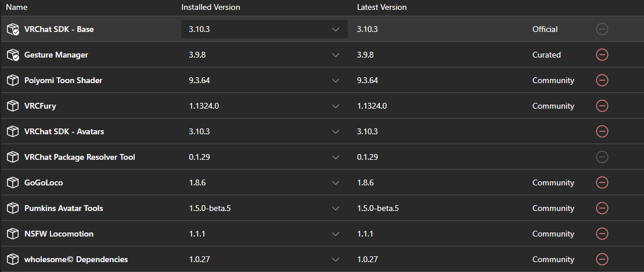644x272 pixels.
Task: Open GoGoLoco version dropdown
Action: click(x=264, y=182)
